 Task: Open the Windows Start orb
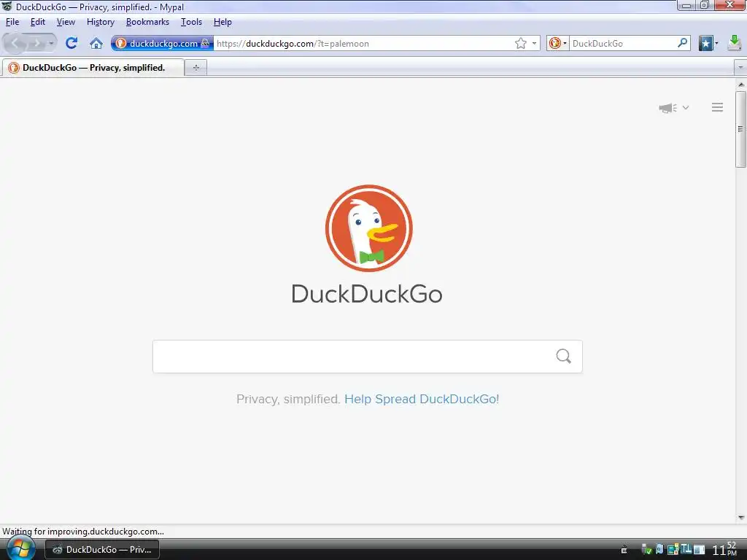[x=20, y=548]
